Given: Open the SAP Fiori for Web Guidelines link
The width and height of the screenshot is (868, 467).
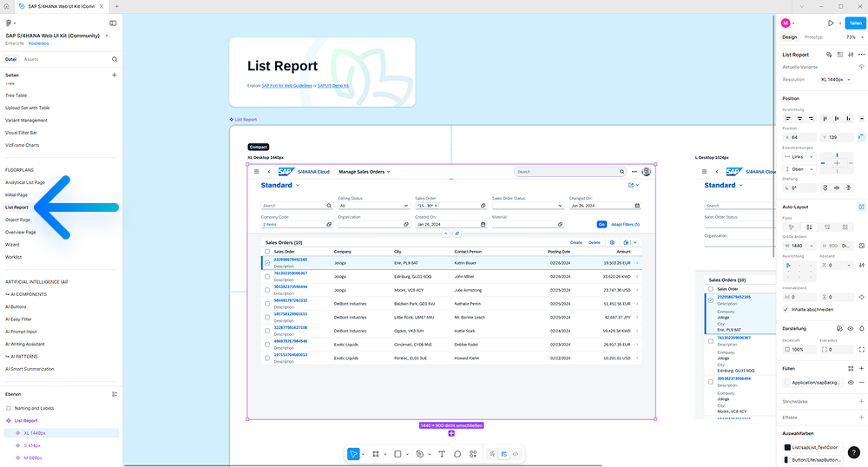Looking at the screenshot, I should pos(286,86).
